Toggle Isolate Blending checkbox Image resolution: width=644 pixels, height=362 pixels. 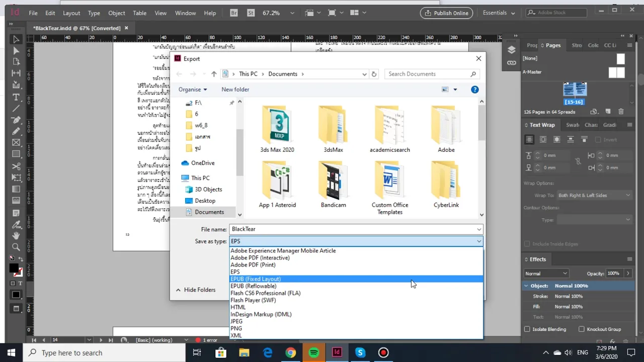click(527, 329)
